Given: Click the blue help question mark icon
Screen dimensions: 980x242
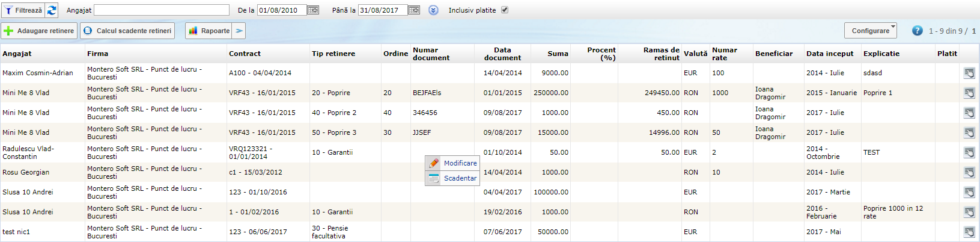Looking at the screenshot, I should [x=917, y=31].
